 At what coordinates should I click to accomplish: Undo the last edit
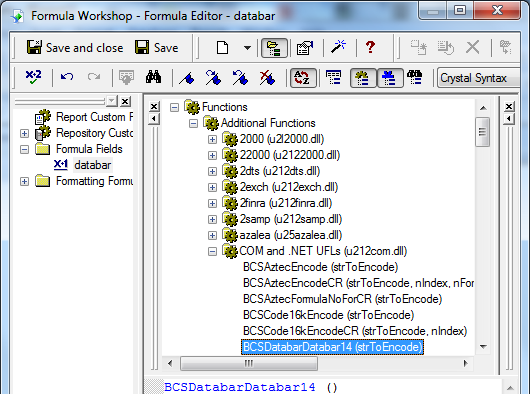[67, 77]
